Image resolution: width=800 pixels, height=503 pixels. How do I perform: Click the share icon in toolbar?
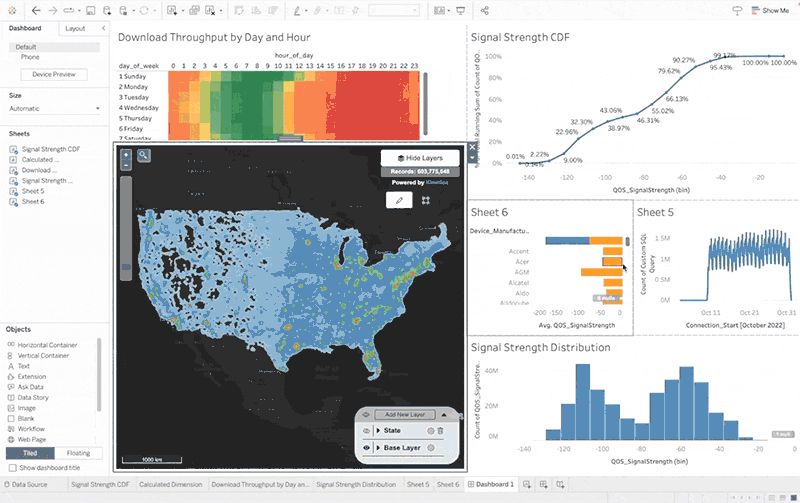485,10
